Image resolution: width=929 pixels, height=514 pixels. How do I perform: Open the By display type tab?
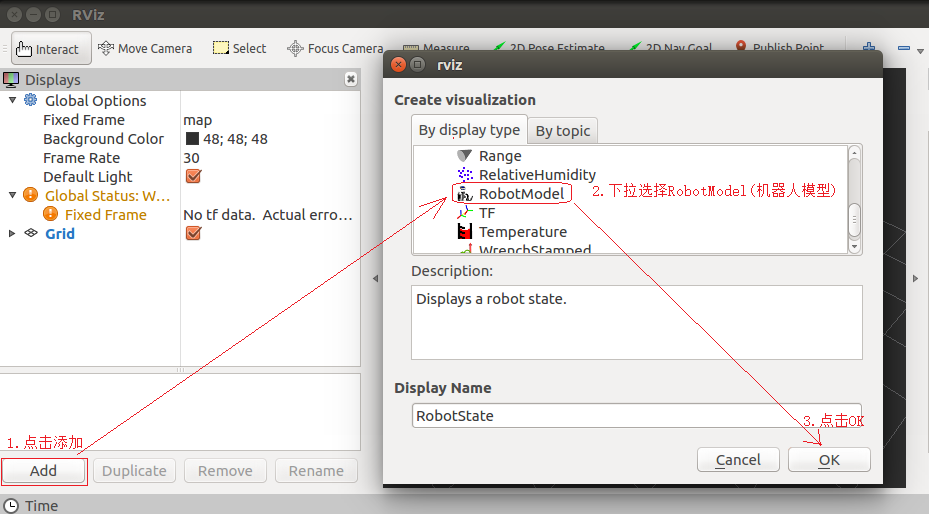tap(469, 130)
